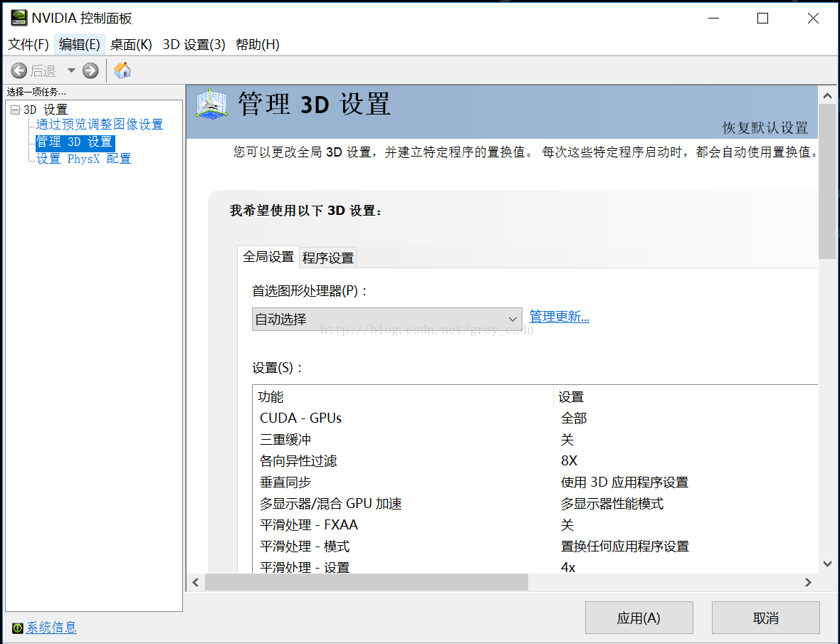Click the 全部 value for CUDA - GPUs
This screenshot has width=840, height=644.
(x=574, y=418)
